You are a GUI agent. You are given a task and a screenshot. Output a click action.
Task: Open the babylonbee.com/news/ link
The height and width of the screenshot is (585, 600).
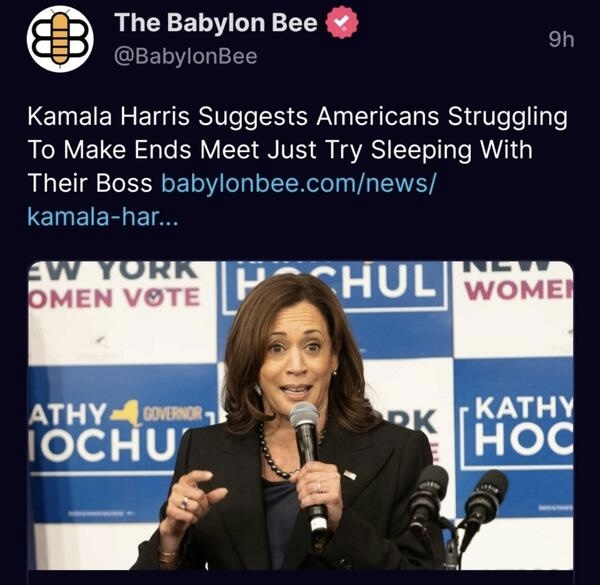point(299,183)
